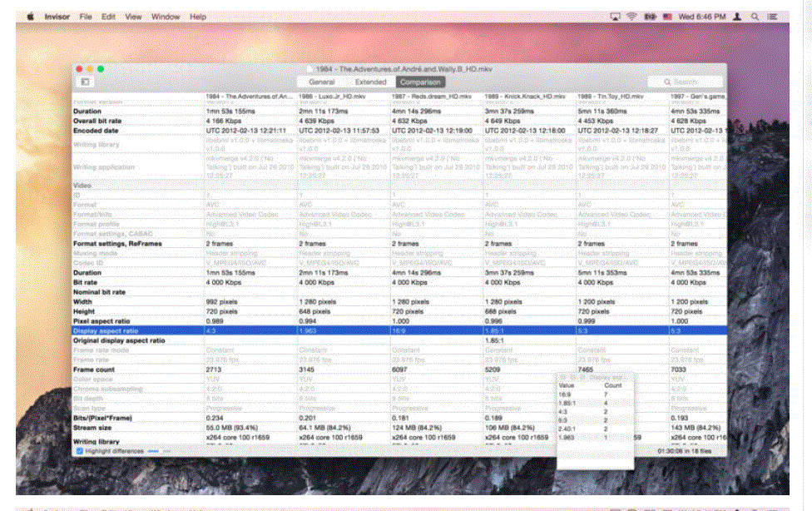Select the blue highlight style indicator
This screenshot has width=812, height=511.
[153, 451]
